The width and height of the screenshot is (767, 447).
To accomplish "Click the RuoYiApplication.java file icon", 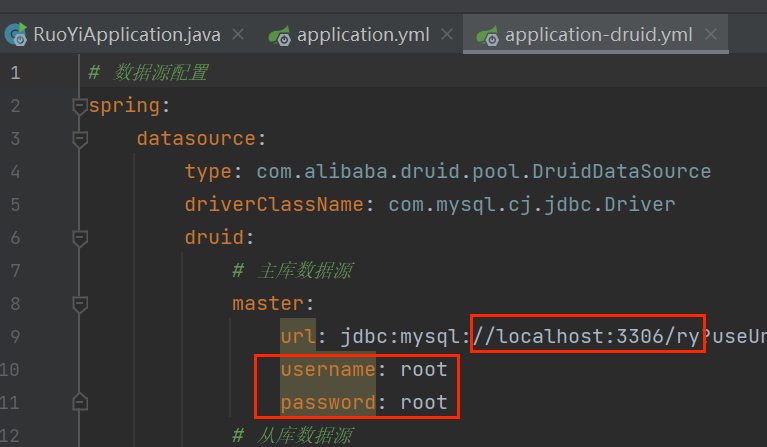I will (16, 35).
